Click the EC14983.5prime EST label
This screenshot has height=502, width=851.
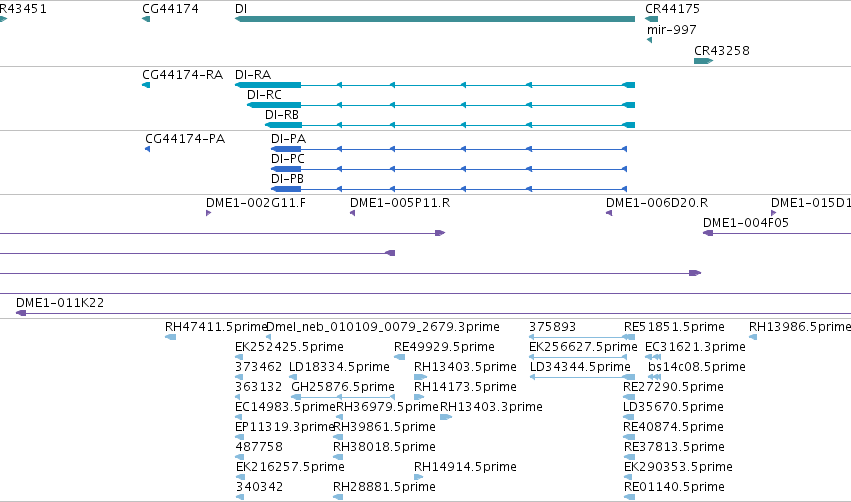tap(285, 408)
